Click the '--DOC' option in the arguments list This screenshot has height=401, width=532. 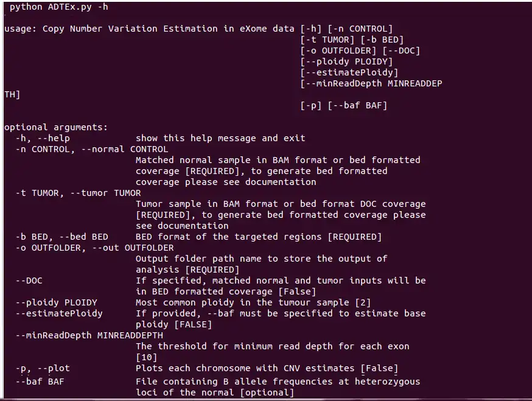pyautogui.click(x=29, y=281)
